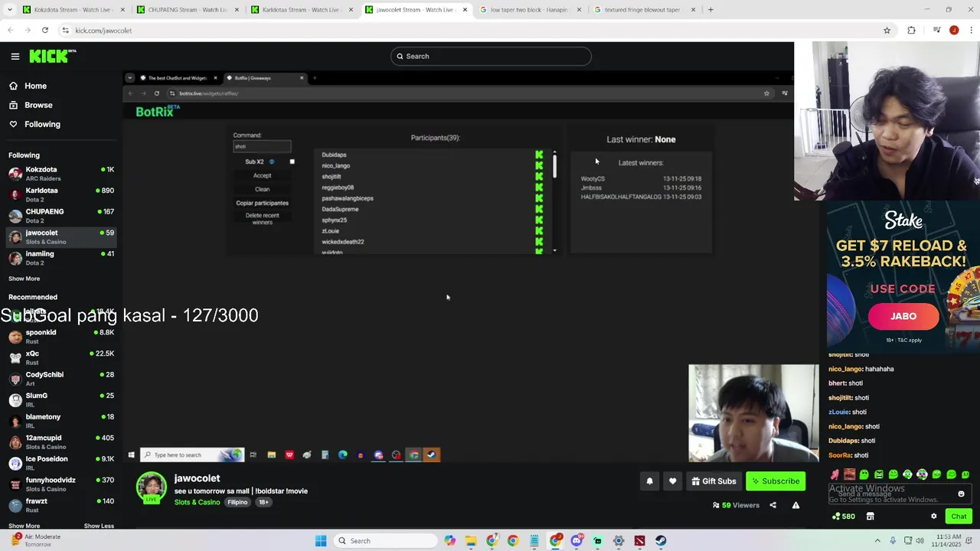Open funnyhoodvidz recommended channel

click(61, 484)
